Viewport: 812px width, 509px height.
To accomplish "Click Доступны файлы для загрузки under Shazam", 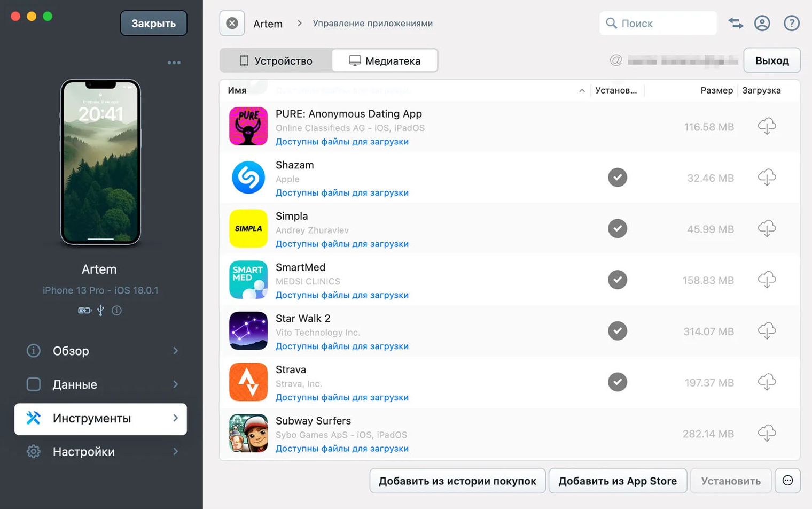I will coord(342,192).
